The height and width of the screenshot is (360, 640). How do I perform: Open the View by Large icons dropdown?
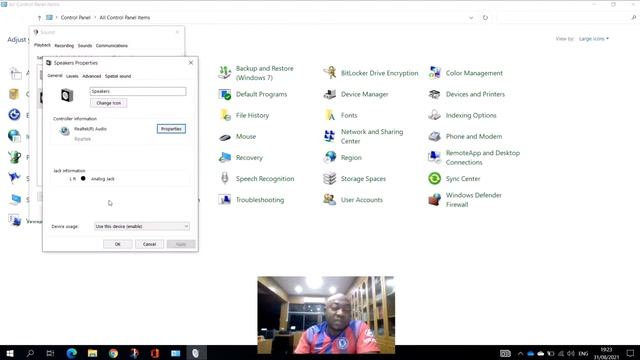point(593,39)
